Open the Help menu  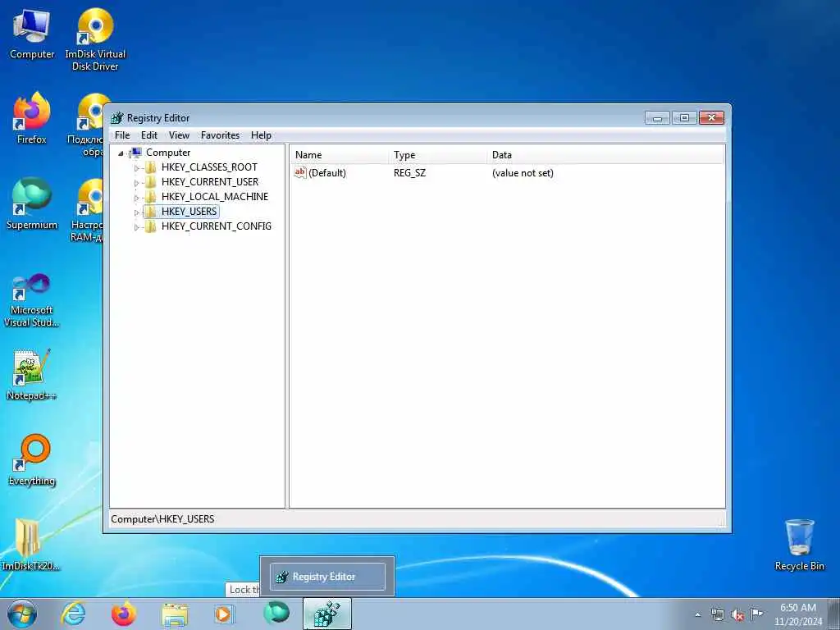(x=261, y=135)
